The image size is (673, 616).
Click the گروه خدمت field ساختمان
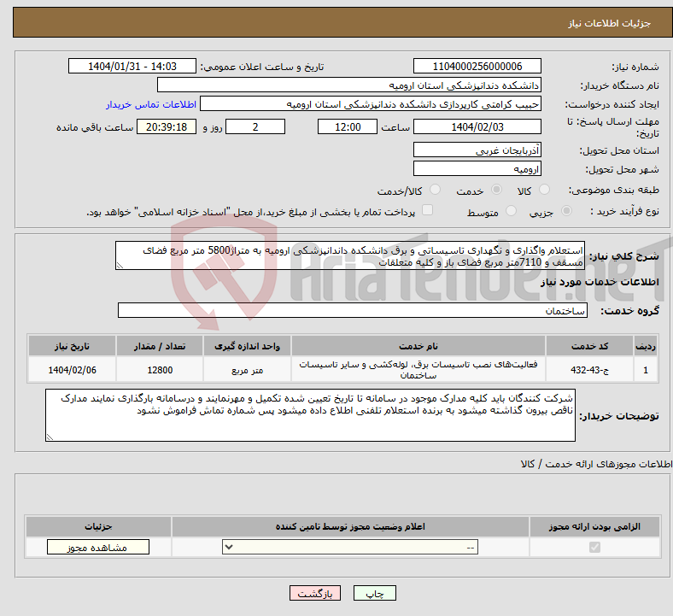(x=353, y=310)
